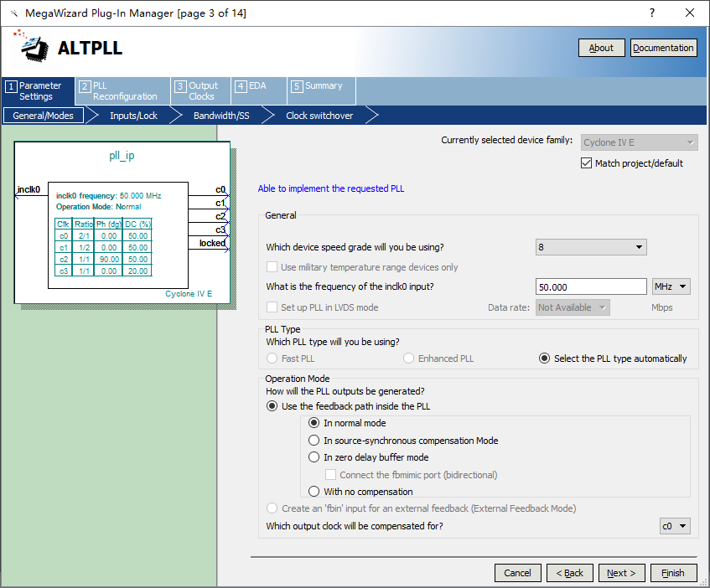Click the locked output port label
710x588 pixels.
pos(212,243)
